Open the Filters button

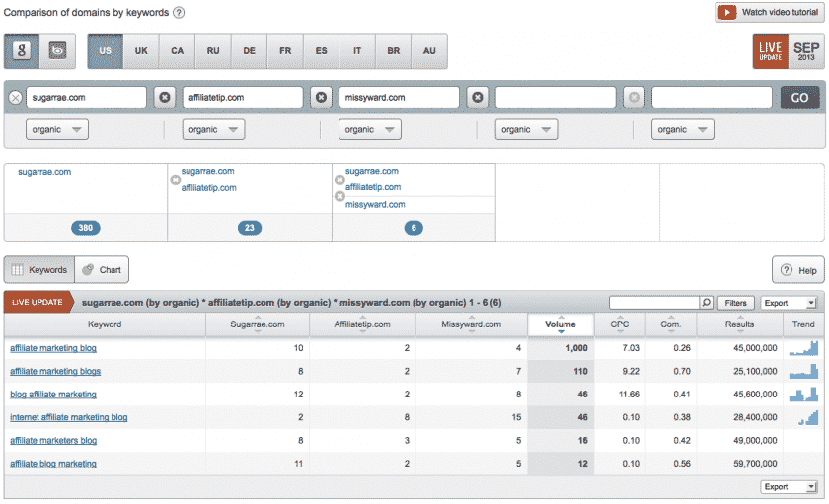[735, 303]
